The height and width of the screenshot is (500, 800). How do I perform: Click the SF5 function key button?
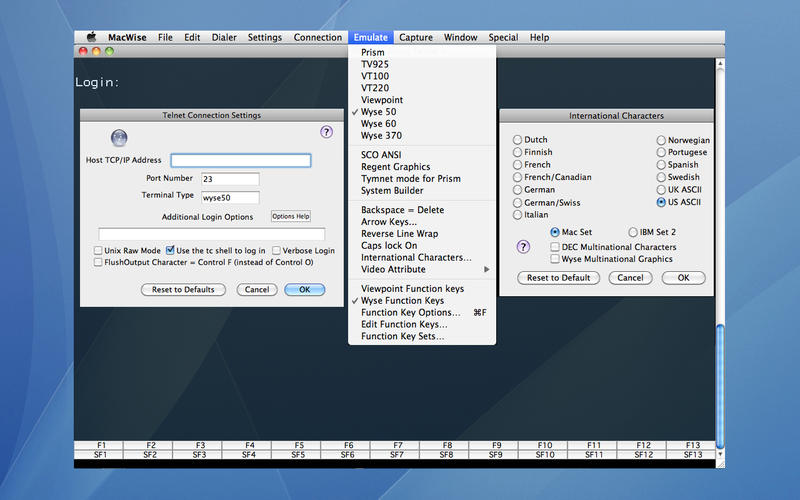tap(296, 454)
